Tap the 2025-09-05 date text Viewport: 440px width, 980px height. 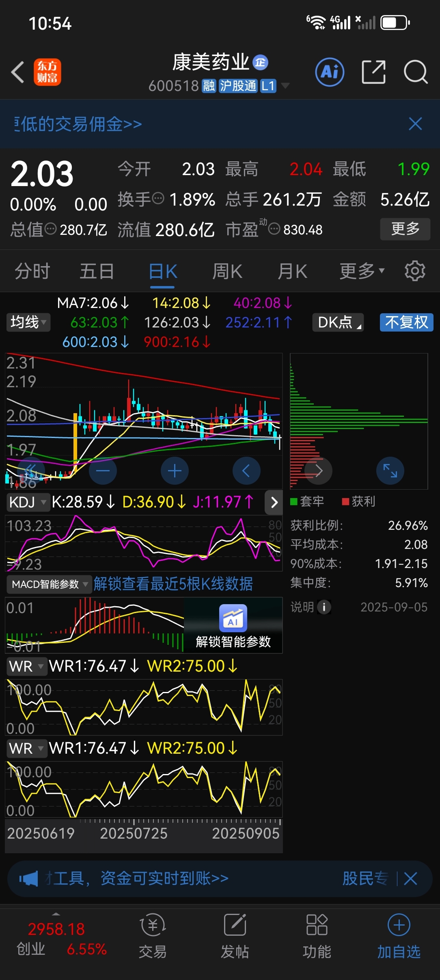click(394, 607)
